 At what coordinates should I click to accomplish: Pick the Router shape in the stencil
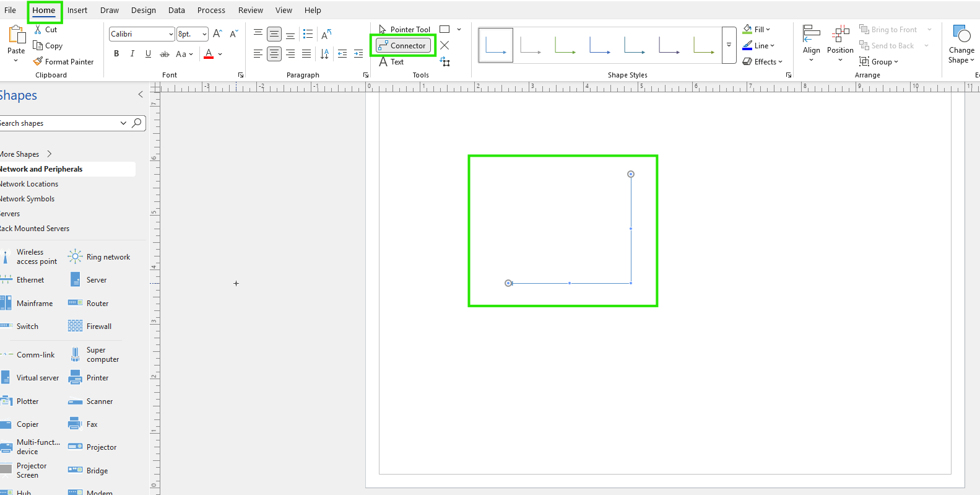pos(88,304)
